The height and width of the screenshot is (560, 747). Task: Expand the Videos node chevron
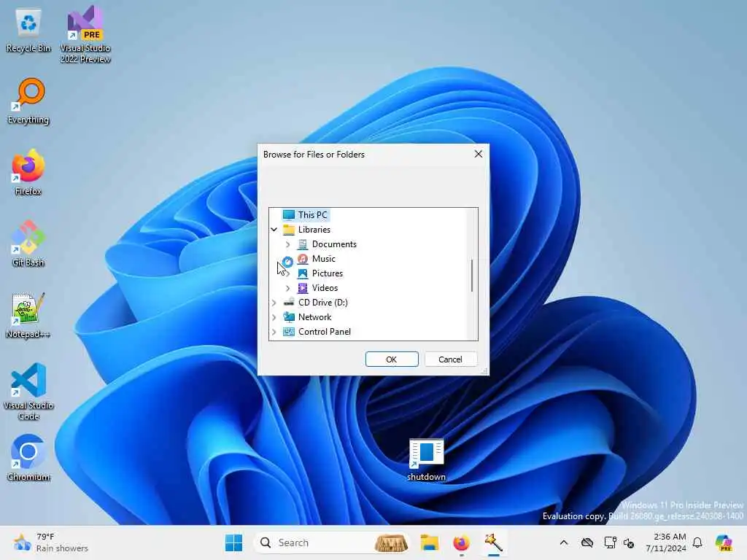pyautogui.click(x=287, y=288)
